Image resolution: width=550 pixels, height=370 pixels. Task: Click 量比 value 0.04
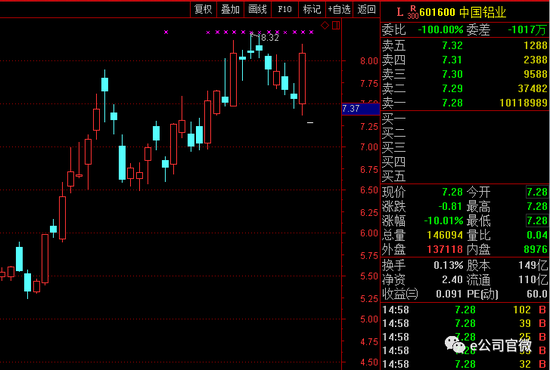click(537, 235)
